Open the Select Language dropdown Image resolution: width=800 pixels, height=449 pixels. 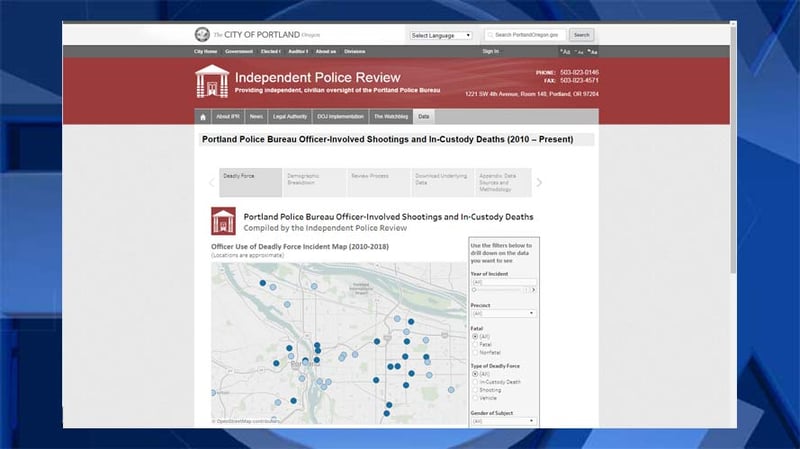441,35
